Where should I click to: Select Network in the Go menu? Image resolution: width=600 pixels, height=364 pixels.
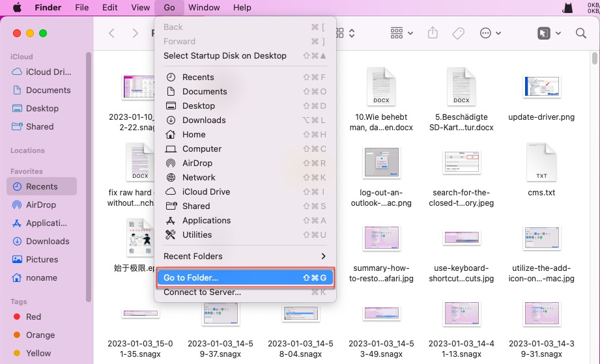pyautogui.click(x=245, y=177)
